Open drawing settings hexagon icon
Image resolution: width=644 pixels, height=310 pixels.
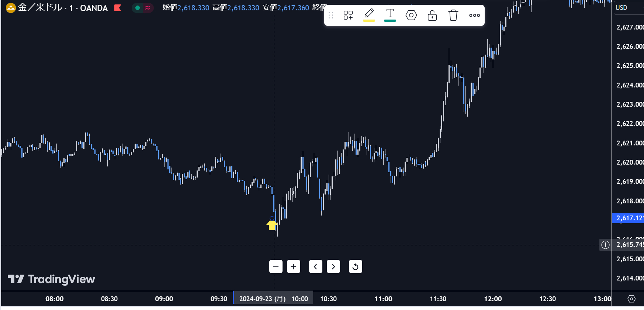click(411, 15)
